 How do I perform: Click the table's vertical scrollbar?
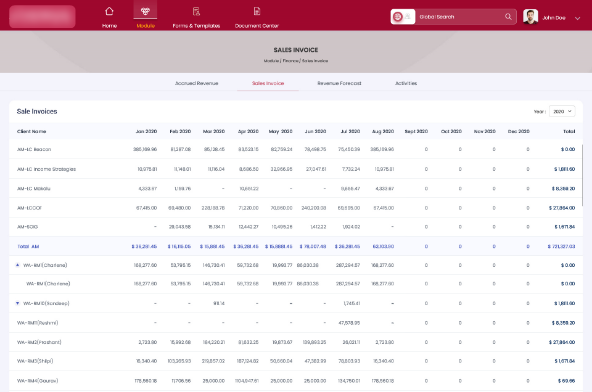point(583,175)
